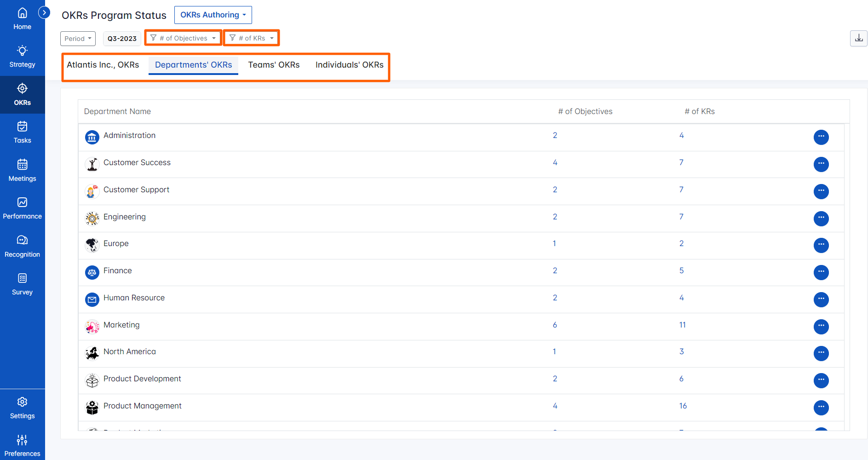The width and height of the screenshot is (868, 460).
Task: Switch to the Teams' OKRs tab
Action: (274, 65)
